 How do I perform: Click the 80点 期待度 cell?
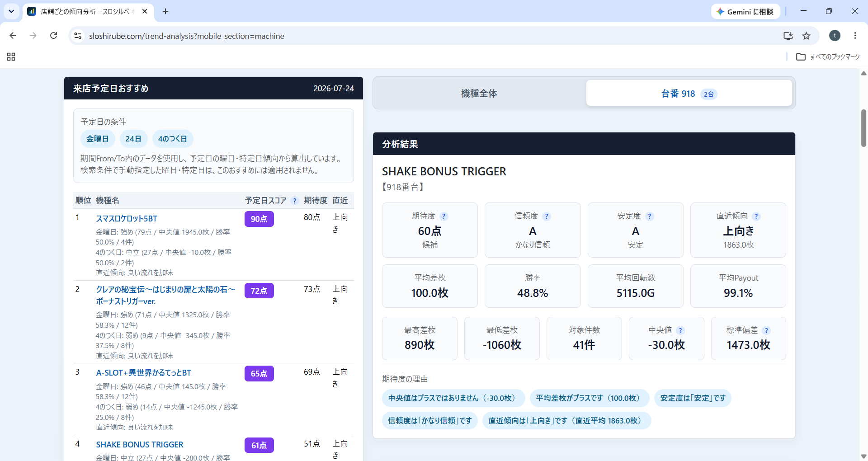click(312, 217)
